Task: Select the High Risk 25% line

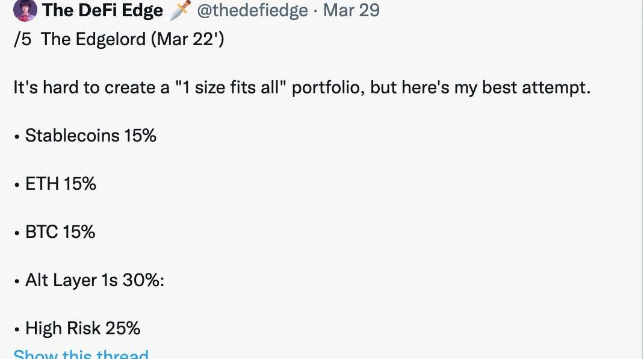Action: [77, 328]
